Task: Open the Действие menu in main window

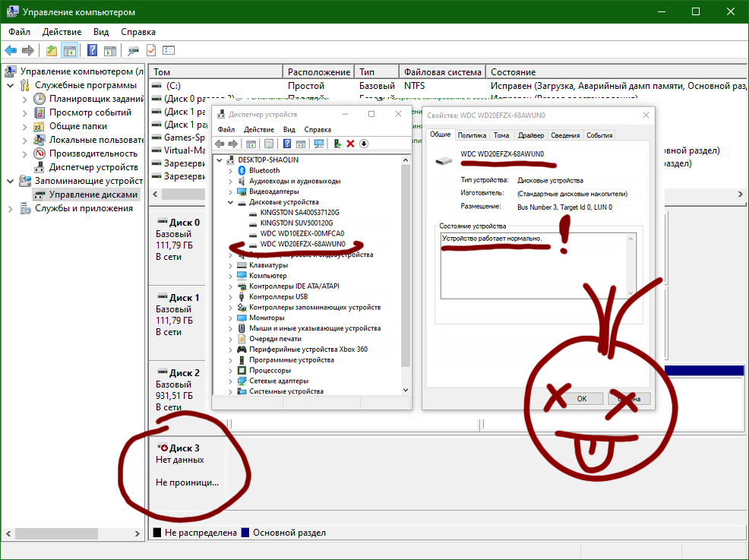Action: tap(62, 32)
